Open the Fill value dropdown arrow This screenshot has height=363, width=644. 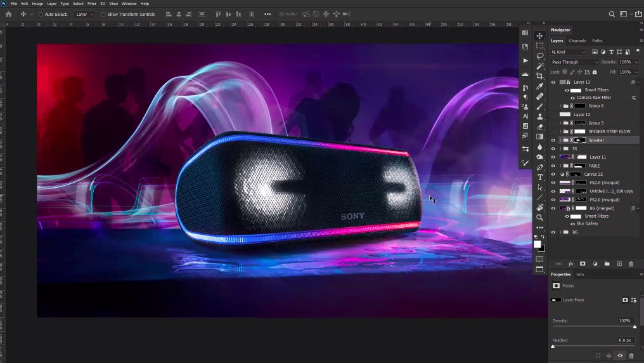pyautogui.click(x=636, y=72)
